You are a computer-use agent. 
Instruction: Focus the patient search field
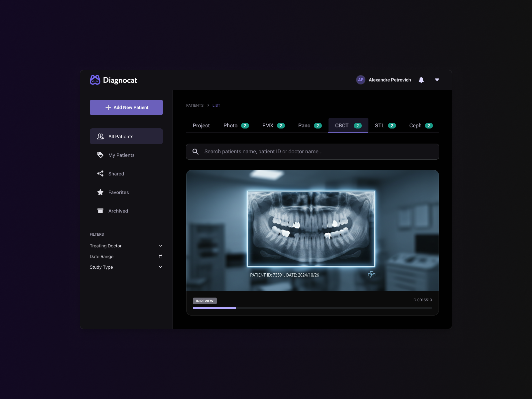click(x=313, y=152)
